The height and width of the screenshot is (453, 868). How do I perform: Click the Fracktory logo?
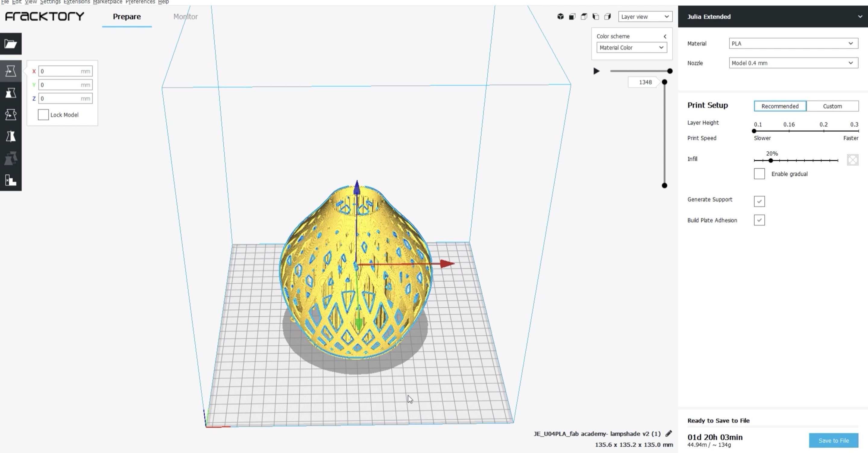click(x=45, y=16)
